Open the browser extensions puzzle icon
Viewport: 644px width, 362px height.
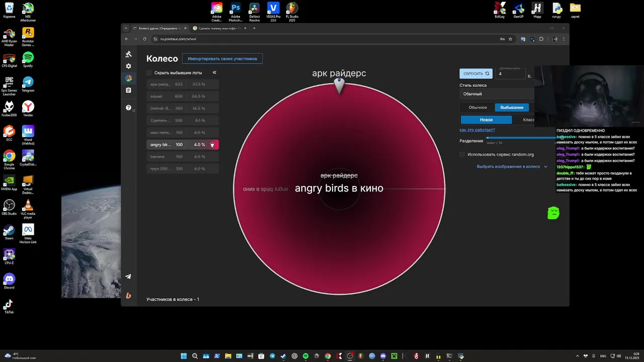point(541,39)
